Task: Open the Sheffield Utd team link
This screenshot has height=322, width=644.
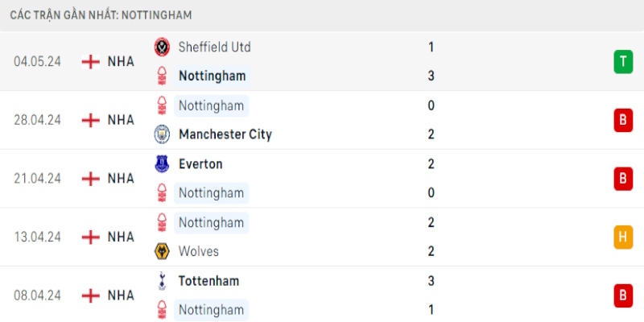Action: point(214,47)
